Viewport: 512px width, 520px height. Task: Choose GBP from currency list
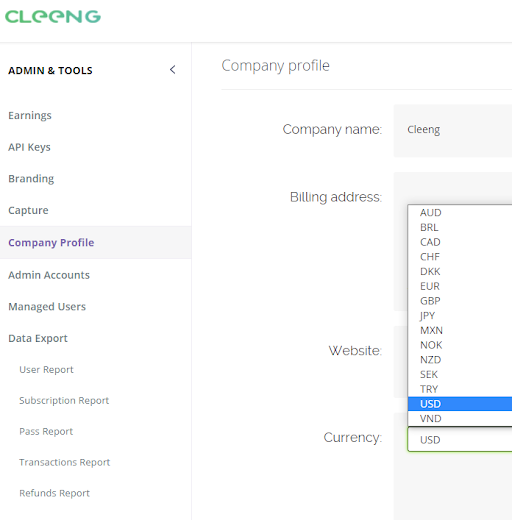[460, 301]
